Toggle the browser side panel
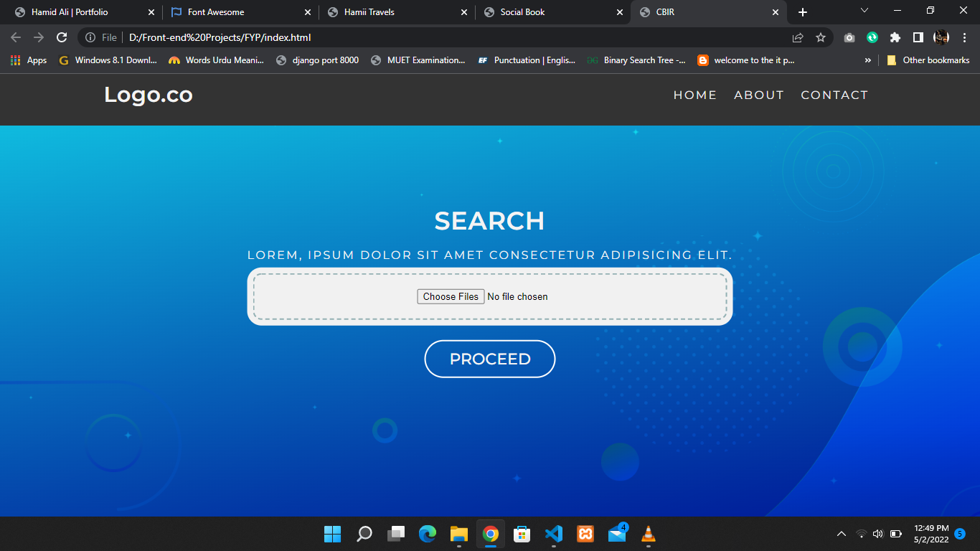Viewport: 980px width, 551px height. (918, 37)
